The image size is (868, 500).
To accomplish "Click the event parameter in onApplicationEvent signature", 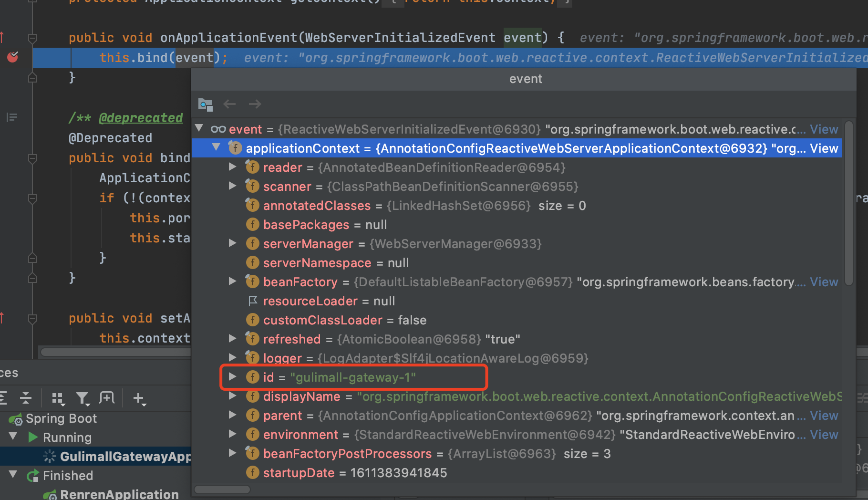I will 523,38.
